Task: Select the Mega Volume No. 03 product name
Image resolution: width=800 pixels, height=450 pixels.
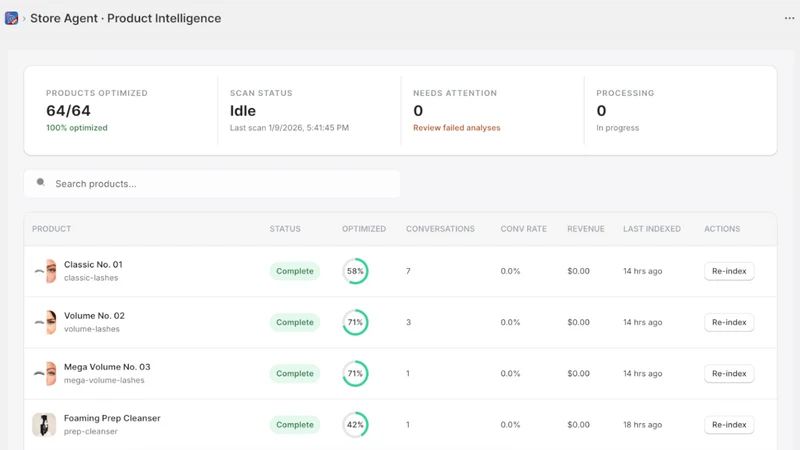Action: click(x=107, y=367)
